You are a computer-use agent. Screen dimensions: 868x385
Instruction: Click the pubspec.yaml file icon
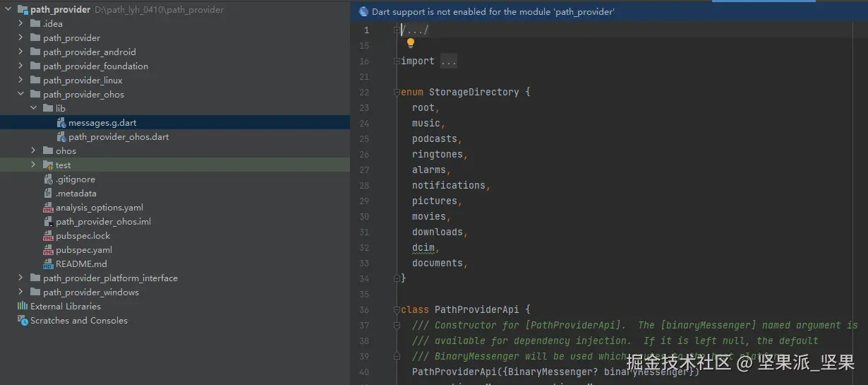click(x=48, y=250)
